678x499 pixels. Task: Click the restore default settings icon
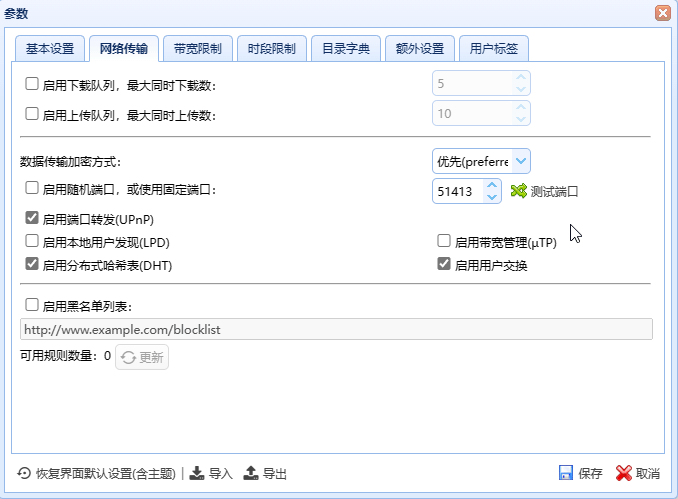(24, 473)
